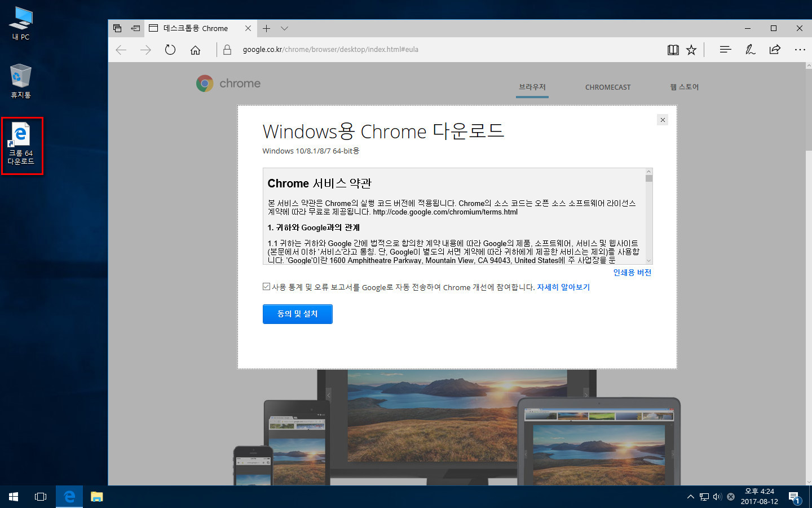Open the Edge tab overview icon
The width and height of the screenshot is (812, 508).
pos(117,28)
